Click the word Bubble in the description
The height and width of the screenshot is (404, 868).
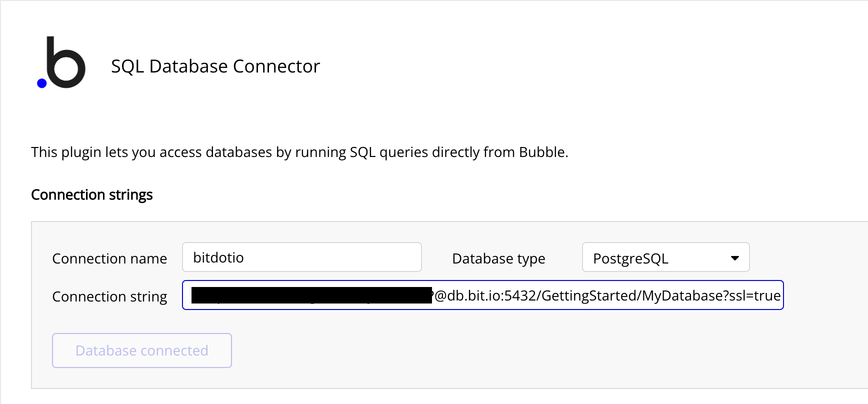point(542,152)
